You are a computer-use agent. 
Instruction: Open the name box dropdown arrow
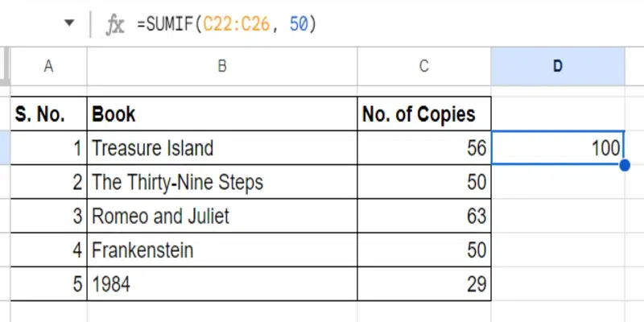(x=69, y=23)
